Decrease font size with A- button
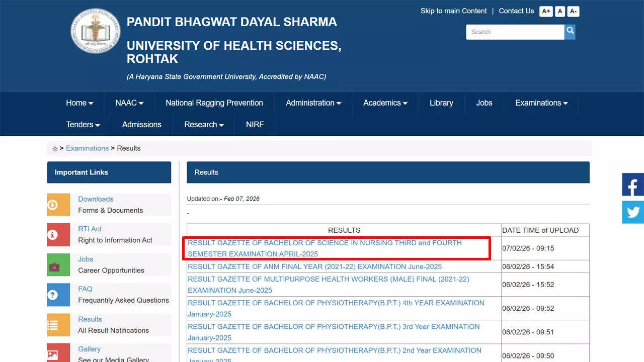The width and height of the screenshot is (644, 362). pos(573,12)
